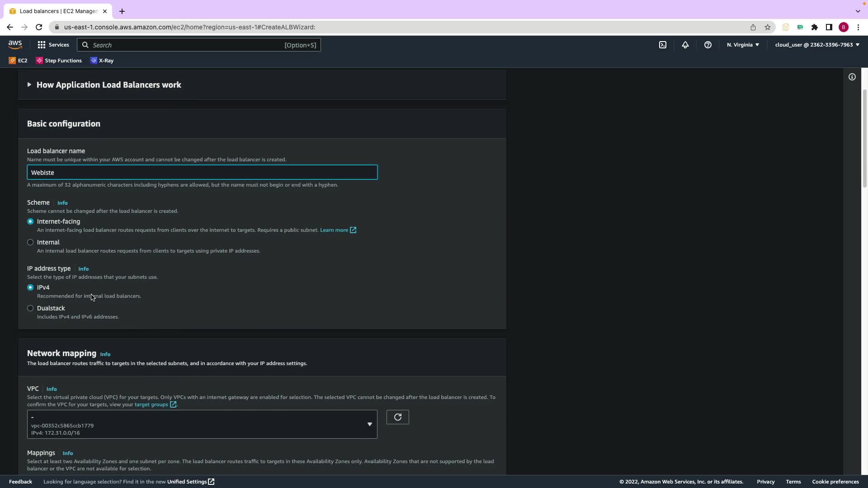Open the info panel icon at right
This screenshot has height=488, width=868.
(x=852, y=77)
